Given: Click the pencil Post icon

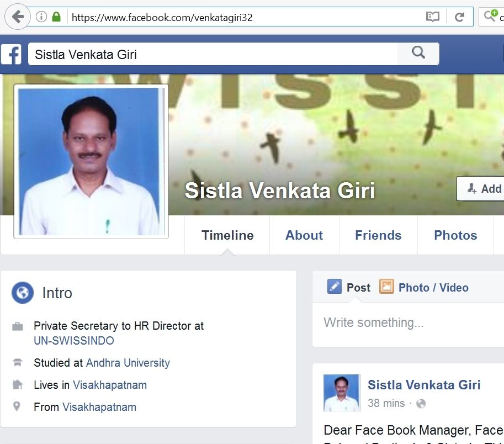Looking at the screenshot, I should tap(335, 287).
